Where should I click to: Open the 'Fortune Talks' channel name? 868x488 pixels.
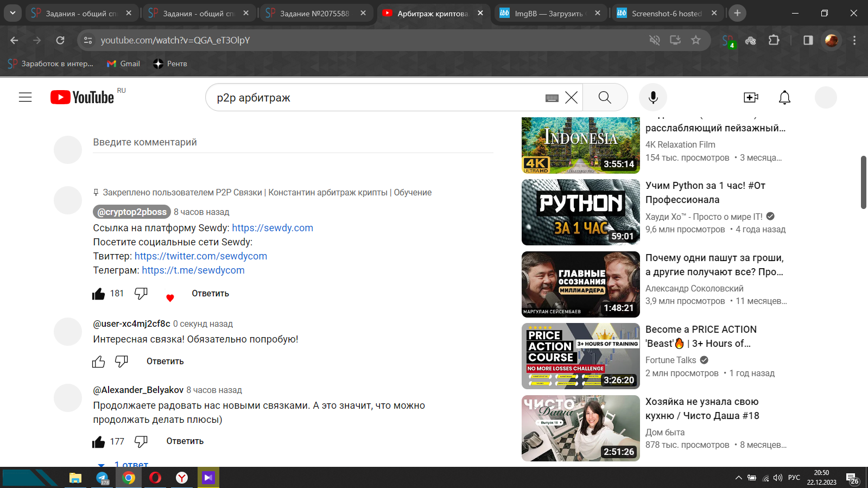pos(670,360)
